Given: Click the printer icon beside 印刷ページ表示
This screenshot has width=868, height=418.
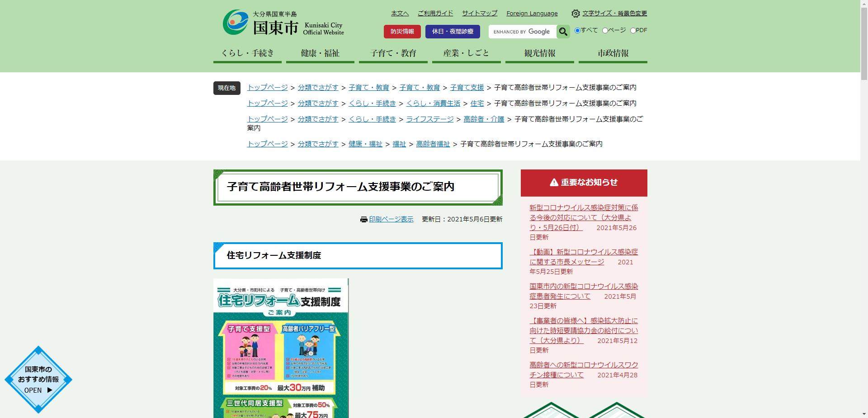Looking at the screenshot, I should (x=363, y=219).
